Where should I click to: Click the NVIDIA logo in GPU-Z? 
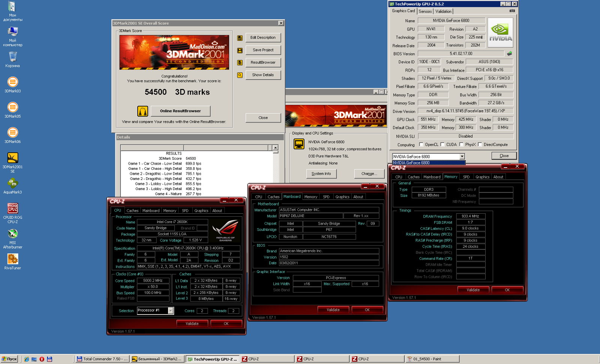click(x=501, y=33)
